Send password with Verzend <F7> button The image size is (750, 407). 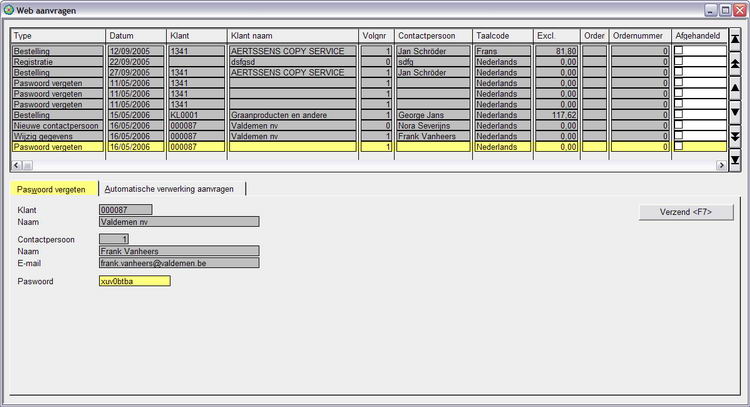[x=685, y=212]
